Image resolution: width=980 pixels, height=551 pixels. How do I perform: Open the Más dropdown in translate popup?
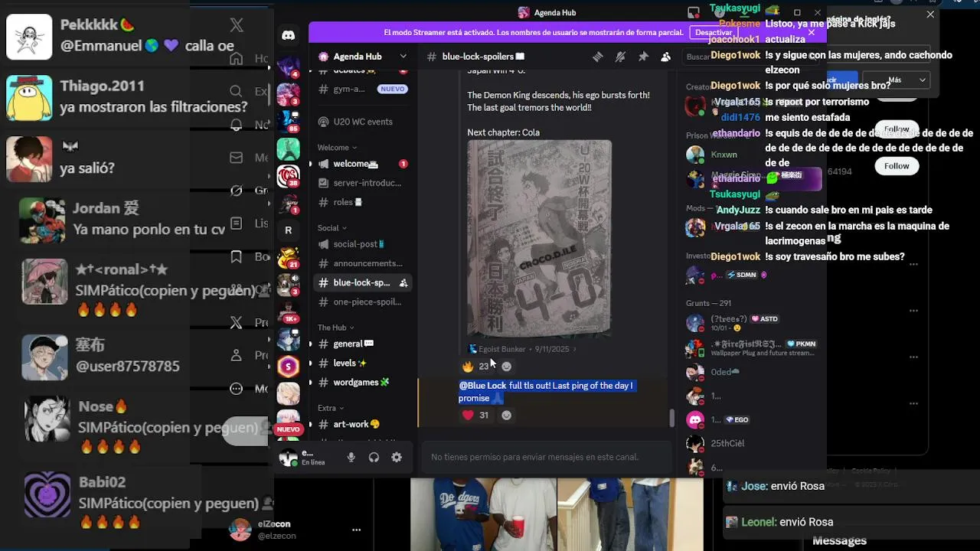(x=895, y=80)
